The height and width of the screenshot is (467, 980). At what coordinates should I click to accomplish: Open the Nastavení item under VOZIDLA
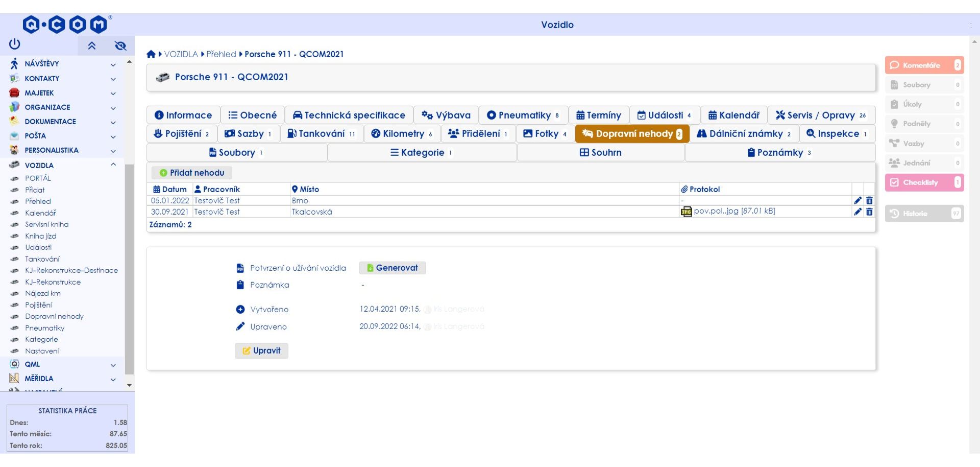point(42,351)
